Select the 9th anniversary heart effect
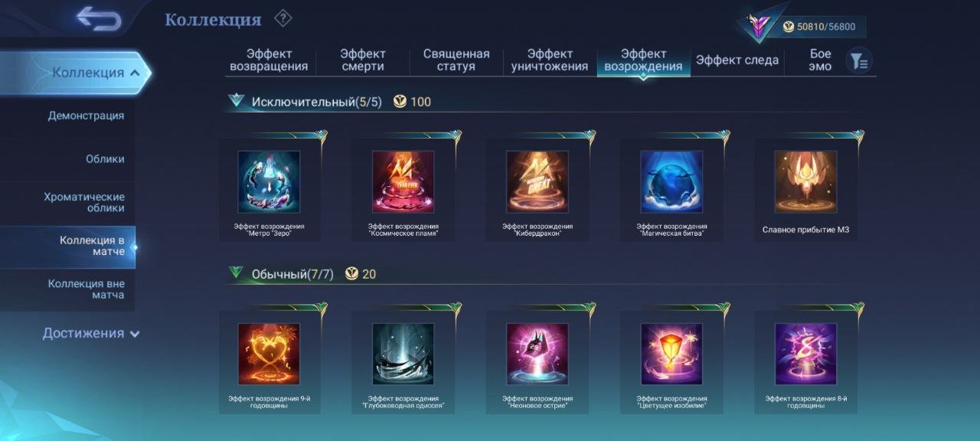Image resolution: width=980 pixels, height=441 pixels. (x=269, y=354)
